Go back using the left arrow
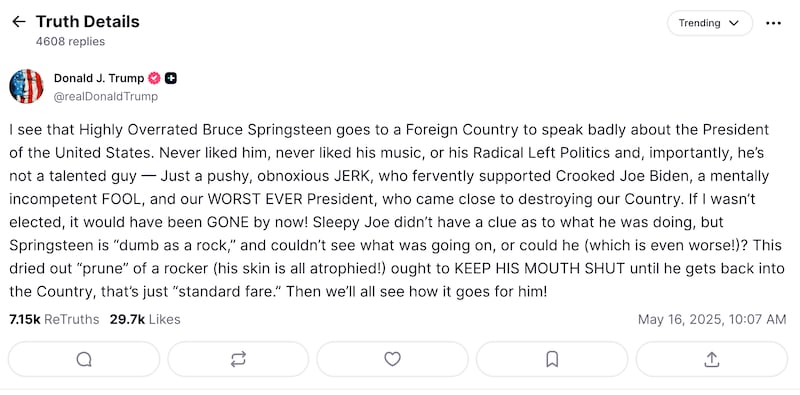The image size is (800, 395). click(19, 21)
